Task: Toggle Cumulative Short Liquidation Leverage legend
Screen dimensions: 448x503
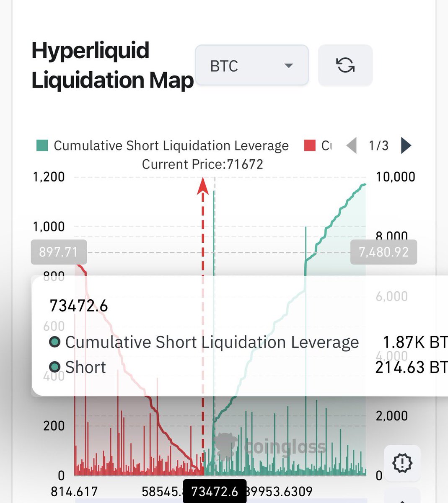Action: point(163,145)
